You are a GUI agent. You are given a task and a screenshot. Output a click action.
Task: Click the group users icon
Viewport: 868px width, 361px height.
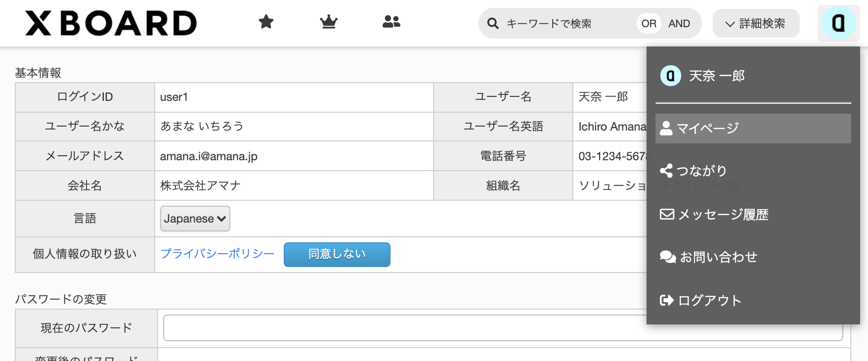391,22
